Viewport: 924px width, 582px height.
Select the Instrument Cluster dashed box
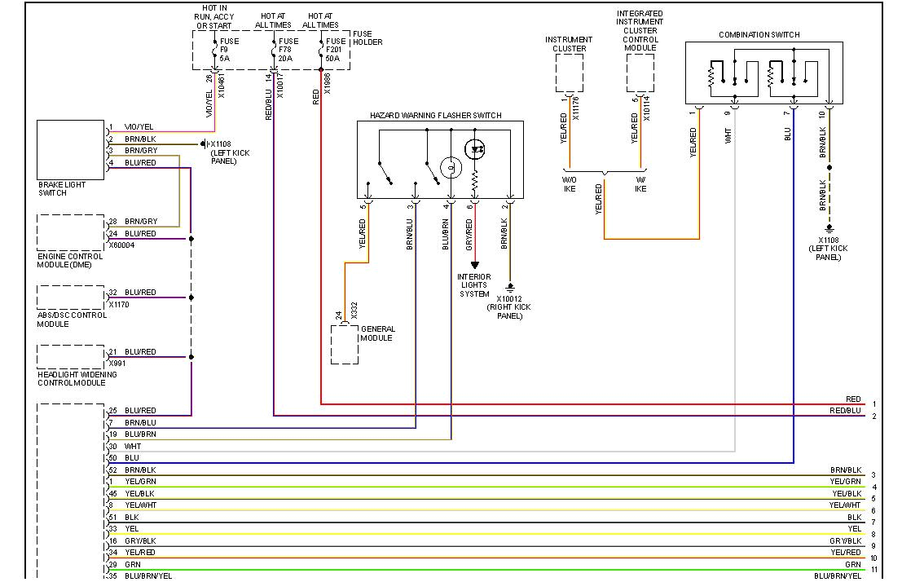pyautogui.click(x=569, y=73)
